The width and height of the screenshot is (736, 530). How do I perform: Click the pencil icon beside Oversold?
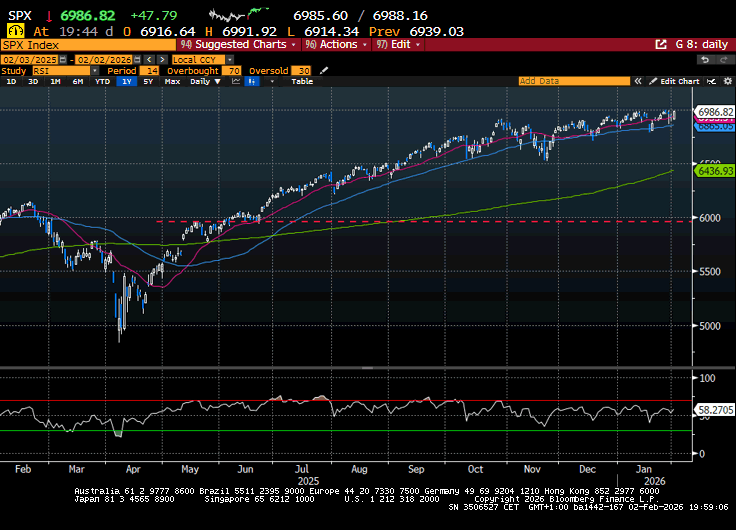tap(320, 71)
